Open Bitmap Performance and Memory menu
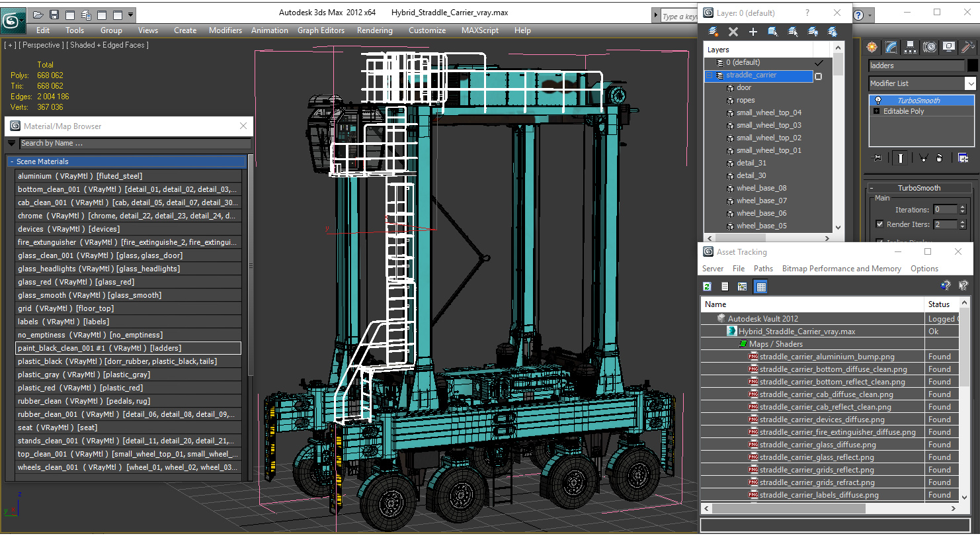Viewport: 980px width, 536px height. [842, 269]
